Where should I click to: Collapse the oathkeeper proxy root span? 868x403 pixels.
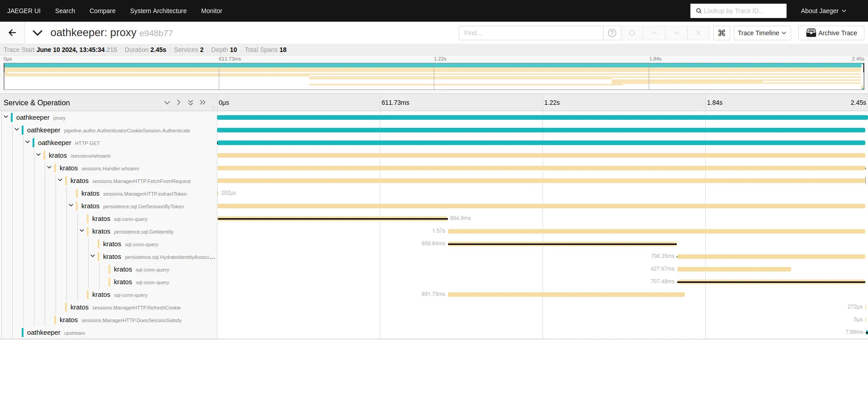pyautogui.click(x=6, y=117)
